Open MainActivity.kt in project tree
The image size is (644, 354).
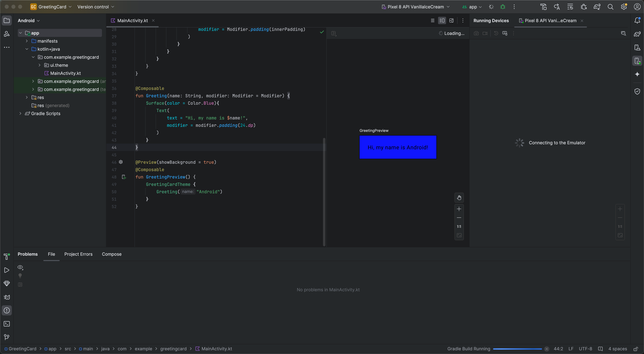65,73
